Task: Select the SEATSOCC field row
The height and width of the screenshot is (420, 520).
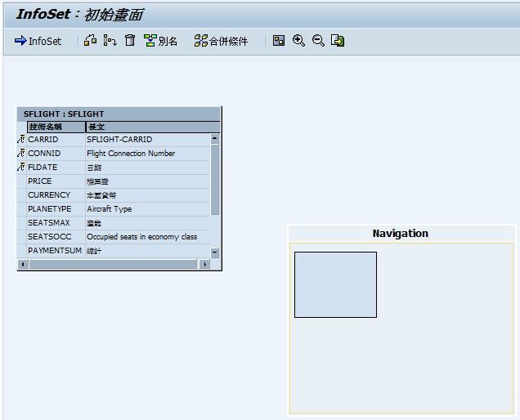Action: (114, 237)
